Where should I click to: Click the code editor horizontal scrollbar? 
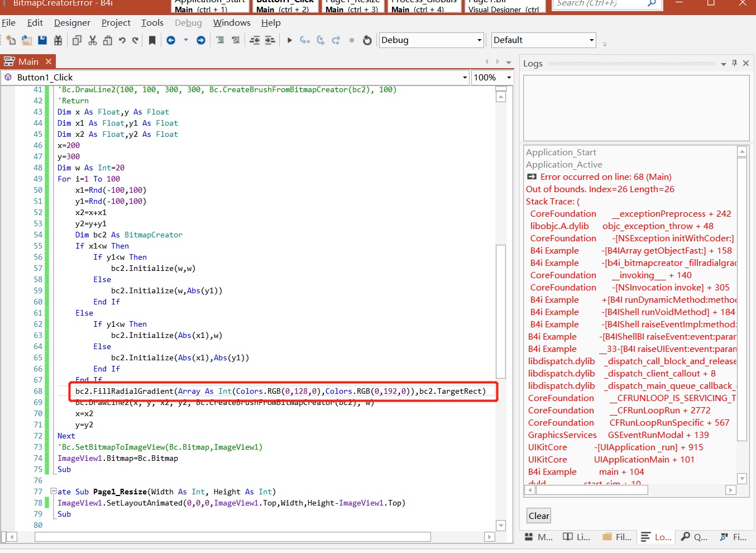click(232, 537)
